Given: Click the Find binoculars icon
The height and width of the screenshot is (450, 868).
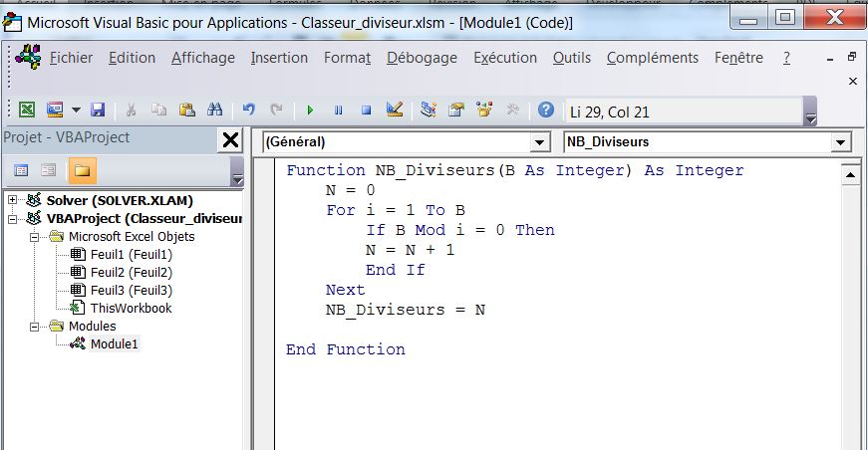Looking at the screenshot, I should pos(214,111).
